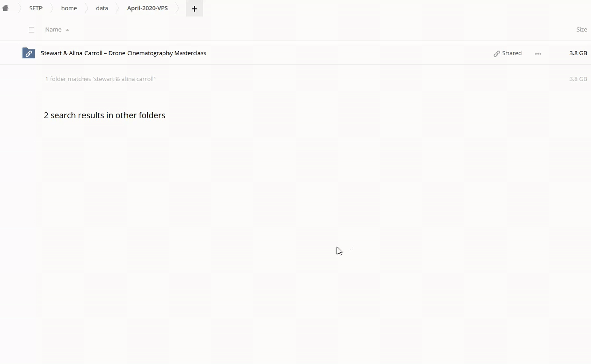Click the Shared status label
The width and height of the screenshot is (591, 364).
[512, 53]
